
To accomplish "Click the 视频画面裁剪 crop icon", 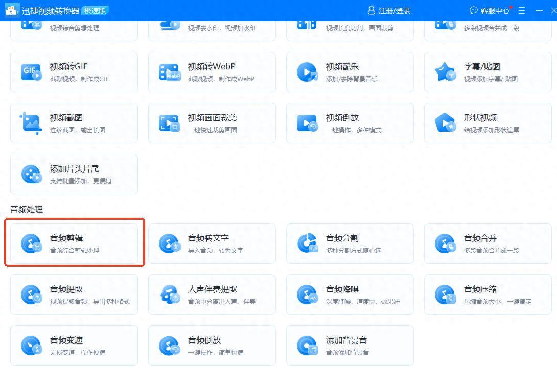I will [169, 123].
